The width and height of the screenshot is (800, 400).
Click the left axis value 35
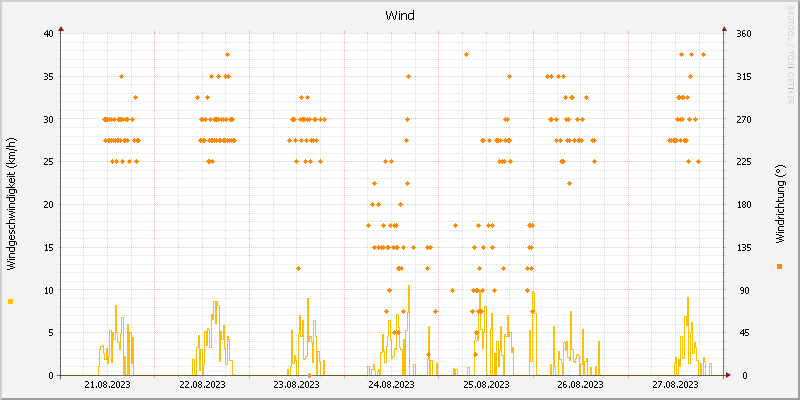[x=48, y=77]
